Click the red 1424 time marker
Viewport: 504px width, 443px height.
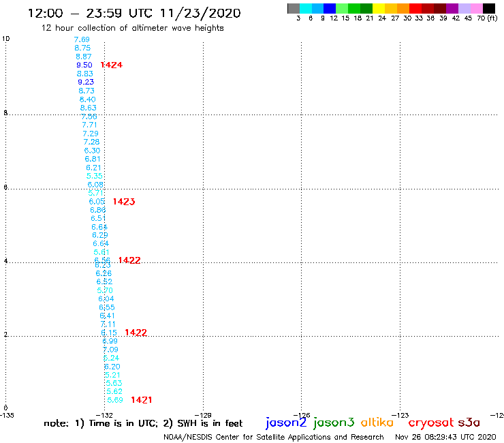coord(112,65)
